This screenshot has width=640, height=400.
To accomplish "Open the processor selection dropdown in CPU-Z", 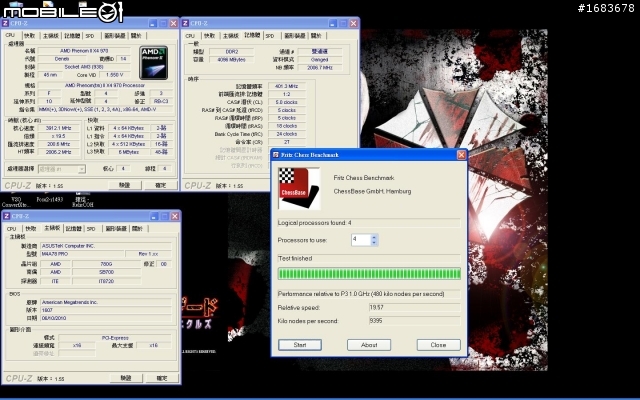I will click(x=82, y=169).
